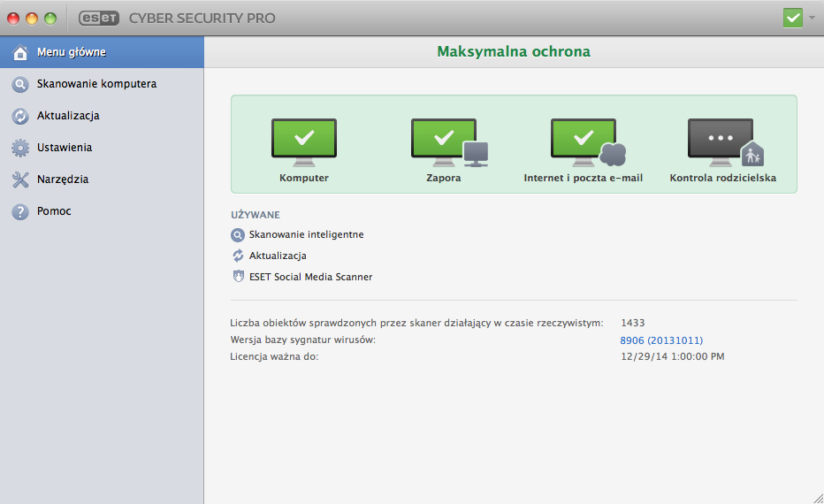824x504 pixels.
Task: Click 'Liczba obiektów sprawdzonych' label
Action: coord(416,323)
